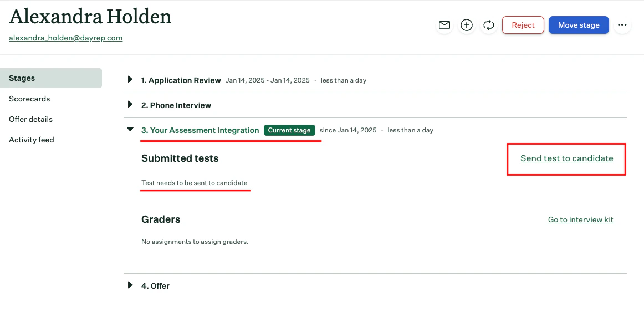Click the 'Jan 14, 2025 - Jan 14, 2025' date range
Image resolution: width=644 pixels, height=312 pixels.
(x=267, y=80)
